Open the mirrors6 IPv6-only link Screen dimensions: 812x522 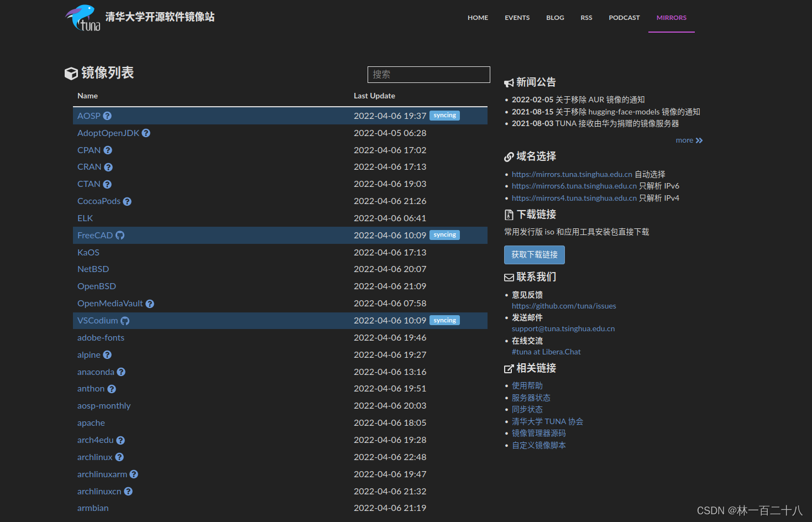[x=574, y=186]
